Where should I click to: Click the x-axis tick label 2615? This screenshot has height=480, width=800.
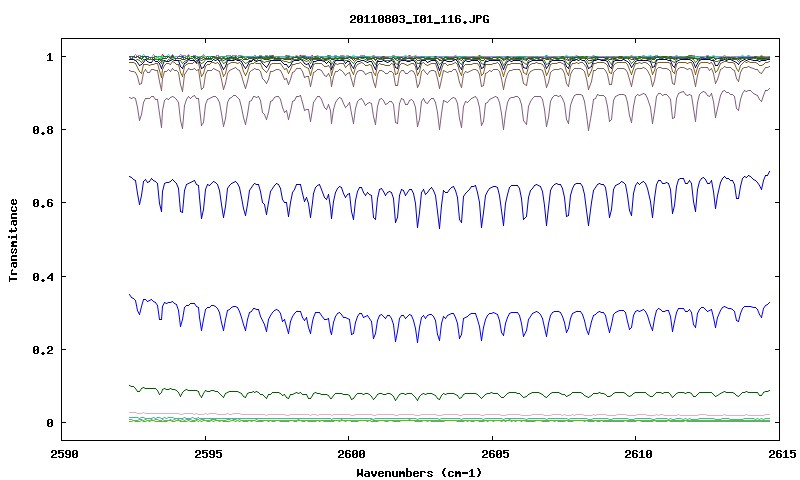[x=782, y=454]
